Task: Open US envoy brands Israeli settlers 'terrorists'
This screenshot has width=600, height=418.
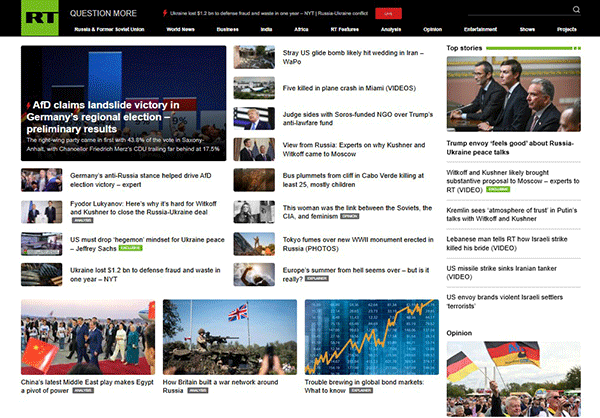Action: coord(504,301)
